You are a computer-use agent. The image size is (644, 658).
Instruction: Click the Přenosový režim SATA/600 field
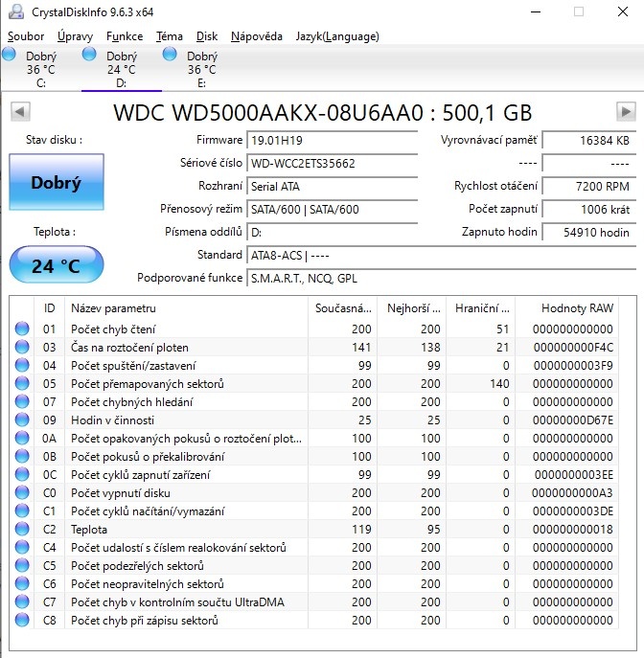click(333, 210)
